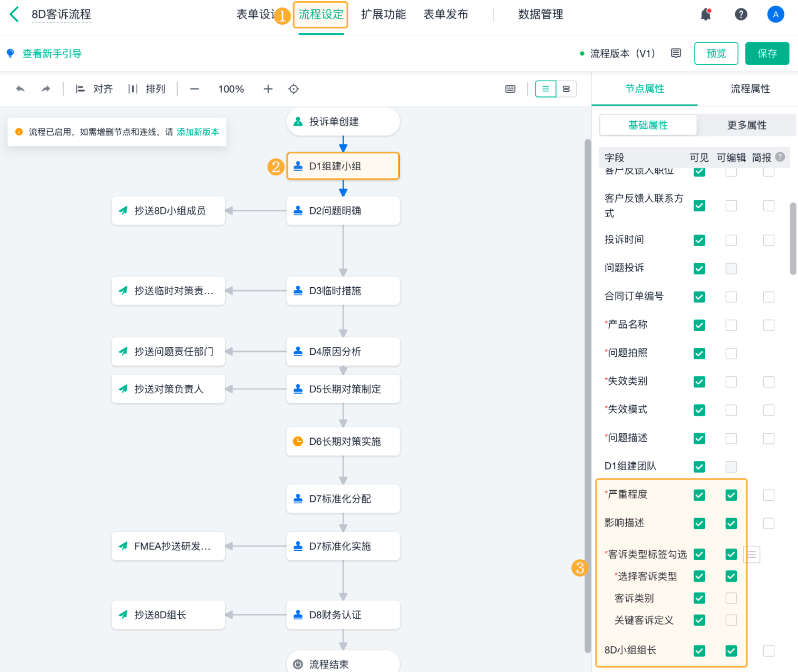
Task: Toggle 可见 checkbox for 投诉时间
Action: coord(699,240)
